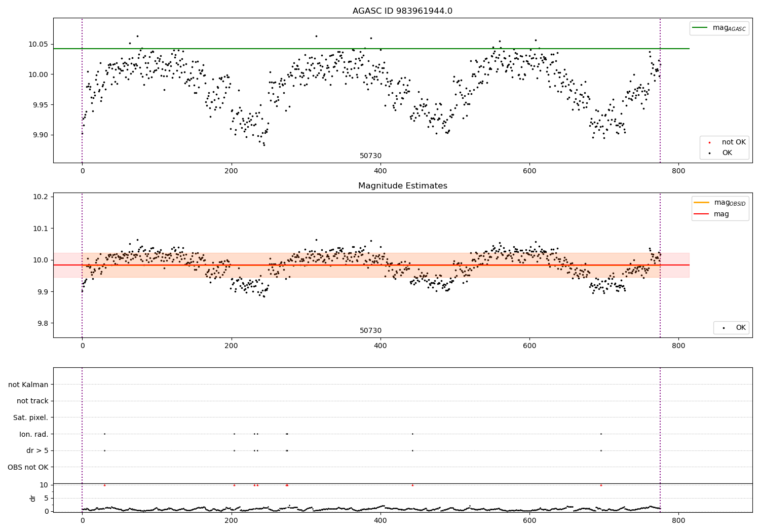Click the "Magnitude Estimates" subplot title
760x532 pixels.
pyautogui.click(x=402, y=186)
